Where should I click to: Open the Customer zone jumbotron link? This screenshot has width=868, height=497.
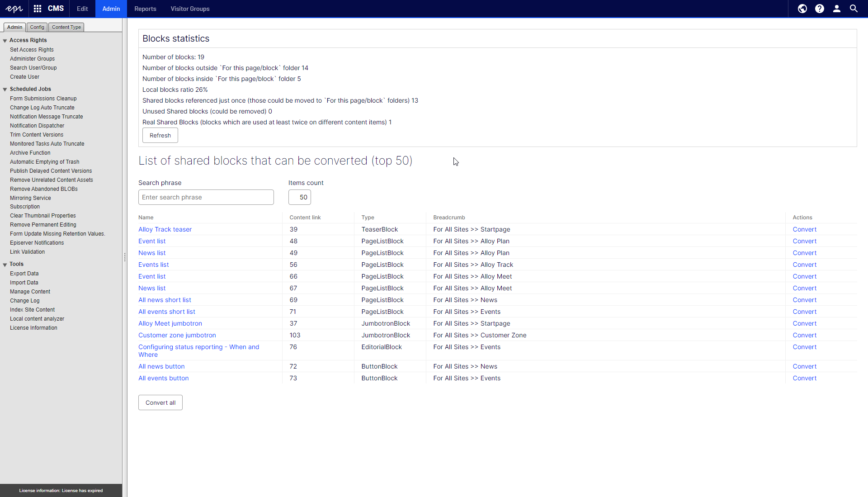click(x=177, y=335)
